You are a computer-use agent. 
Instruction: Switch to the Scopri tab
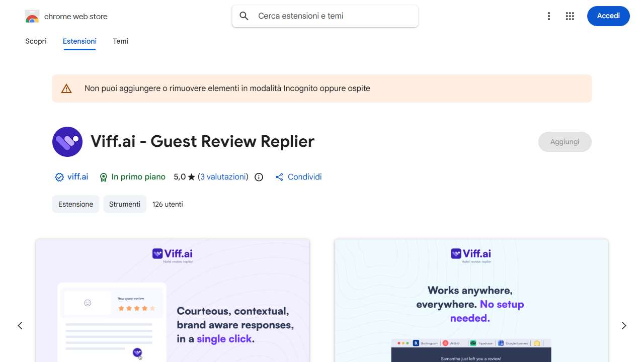pyautogui.click(x=36, y=41)
